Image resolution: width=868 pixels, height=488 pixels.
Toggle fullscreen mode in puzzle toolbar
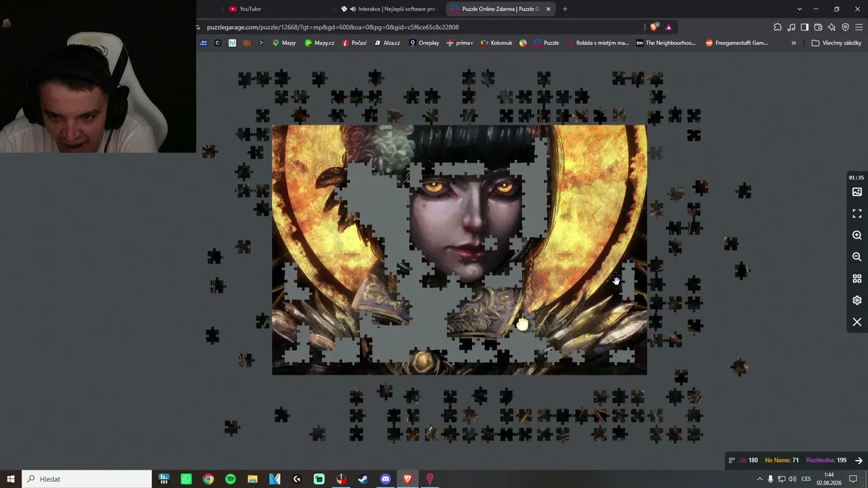click(x=857, y=213)
